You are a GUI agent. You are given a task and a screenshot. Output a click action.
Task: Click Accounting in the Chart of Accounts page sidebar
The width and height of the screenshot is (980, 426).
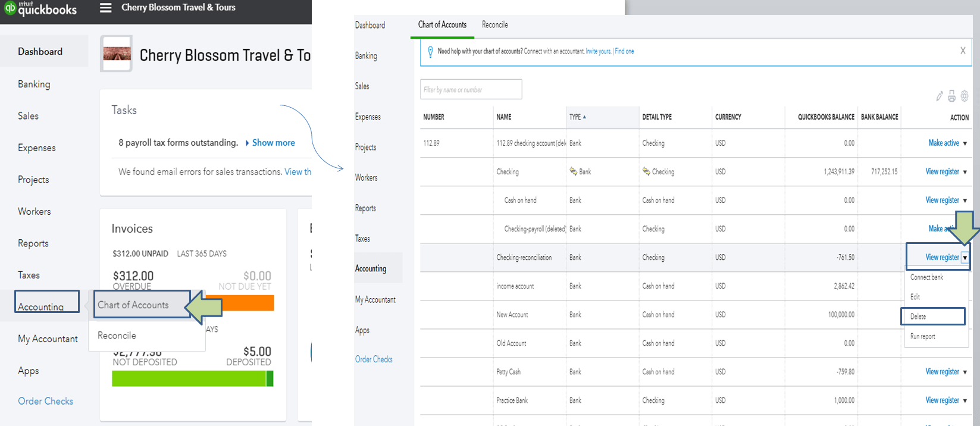370,268
